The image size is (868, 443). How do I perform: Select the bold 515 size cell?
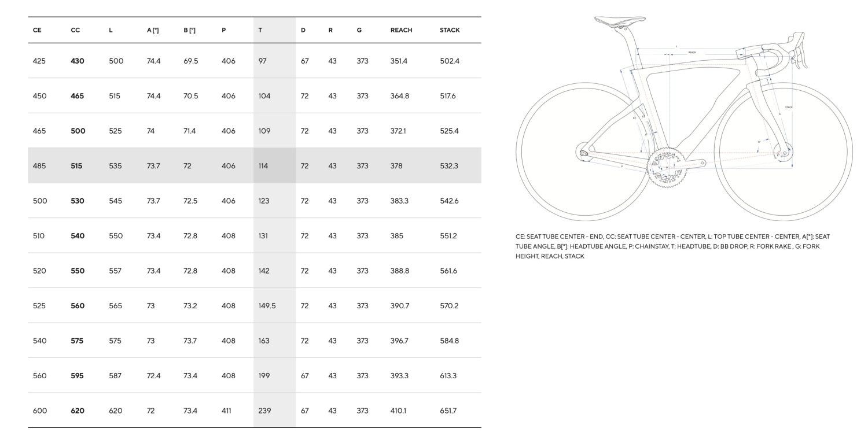coord(76,166)
